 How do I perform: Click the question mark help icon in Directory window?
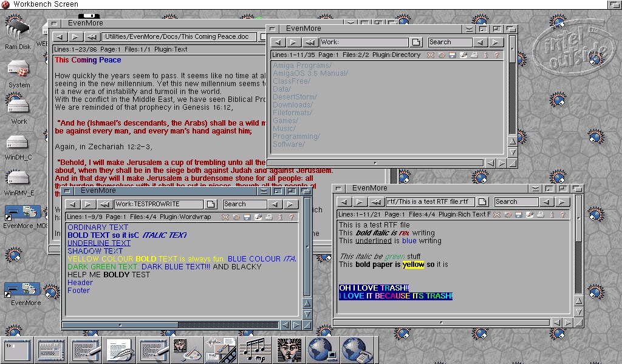point(496,55)
